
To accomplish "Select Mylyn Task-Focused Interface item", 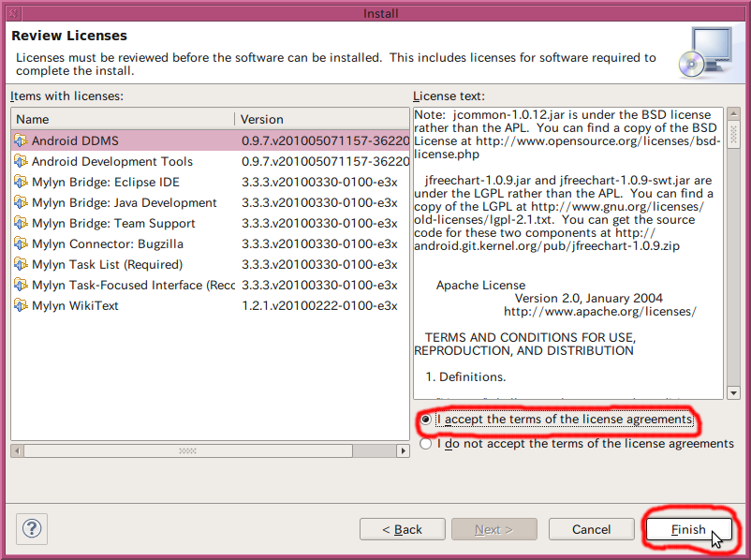I will pyautogui.click(x=133, y=285).
